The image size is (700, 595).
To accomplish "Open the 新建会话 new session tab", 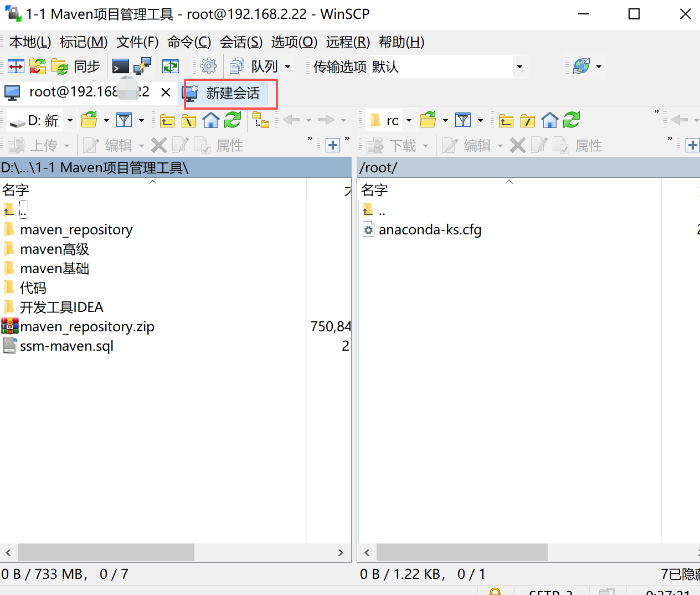I will point(225,93).
